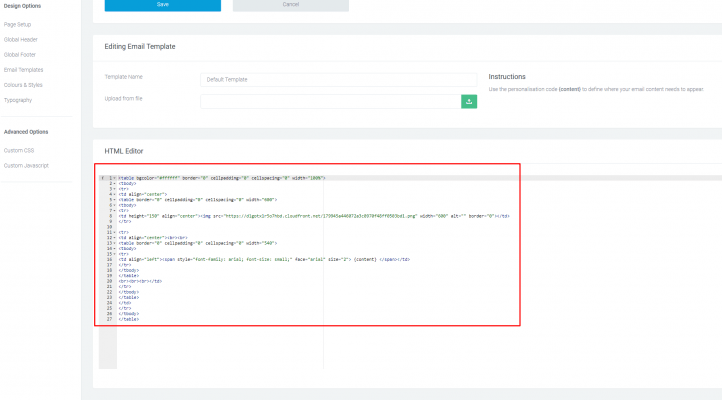Collapse code fold arrow on line 3

point(115,189)
